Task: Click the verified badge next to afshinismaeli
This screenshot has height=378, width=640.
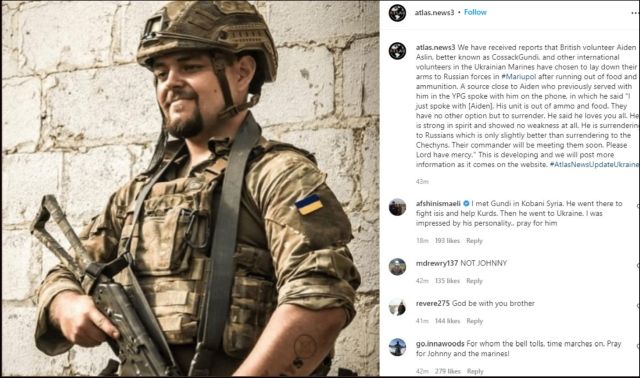Action: [466, 203]
